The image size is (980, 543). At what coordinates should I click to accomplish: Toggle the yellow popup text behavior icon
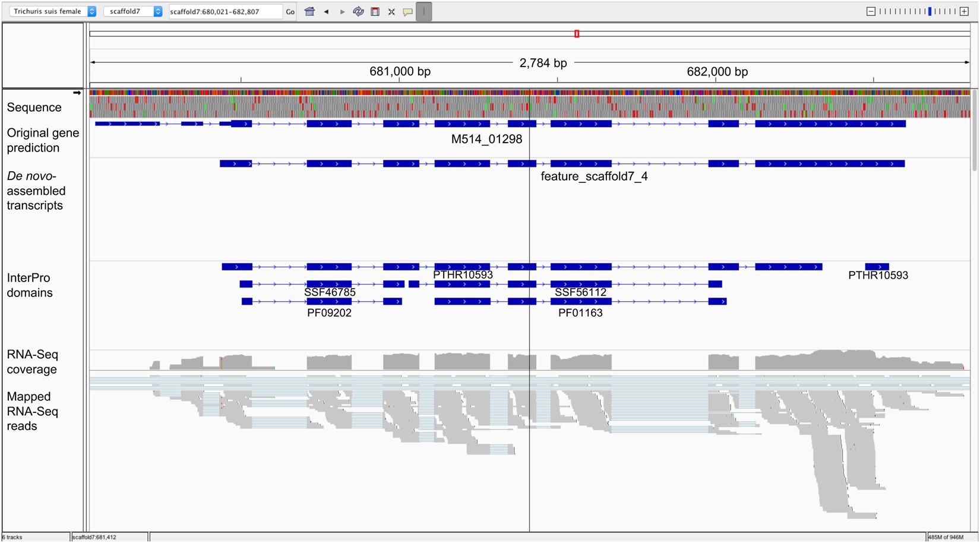coord(407,11)
